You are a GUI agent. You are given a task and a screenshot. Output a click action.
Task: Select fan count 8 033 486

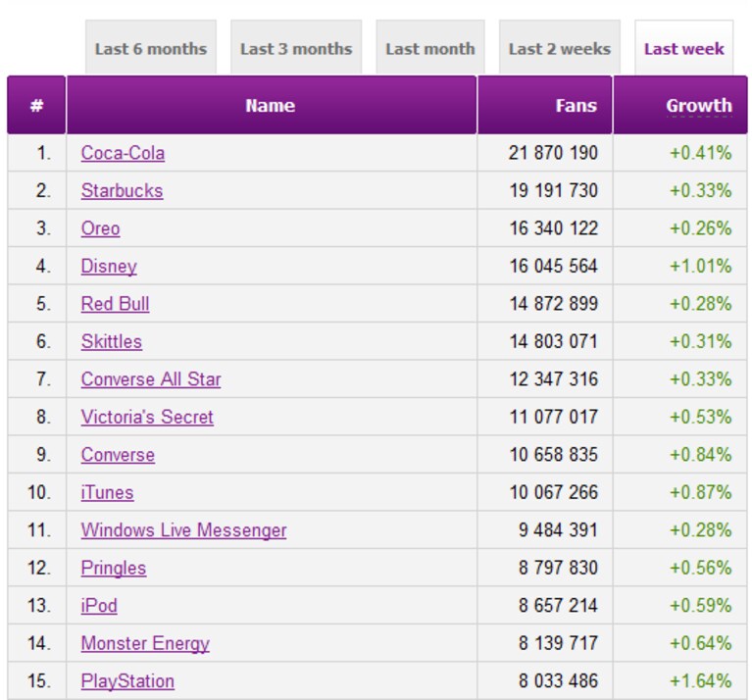(x=558, y=681)
